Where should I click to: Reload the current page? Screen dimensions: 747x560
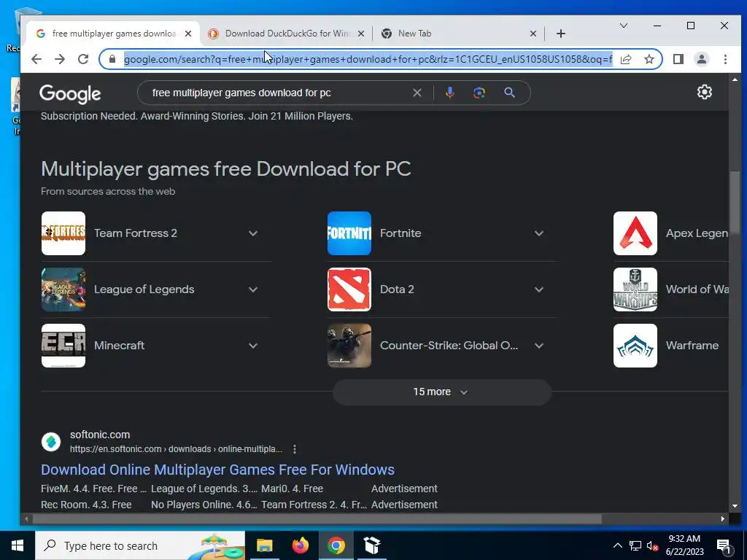point(83,59)
